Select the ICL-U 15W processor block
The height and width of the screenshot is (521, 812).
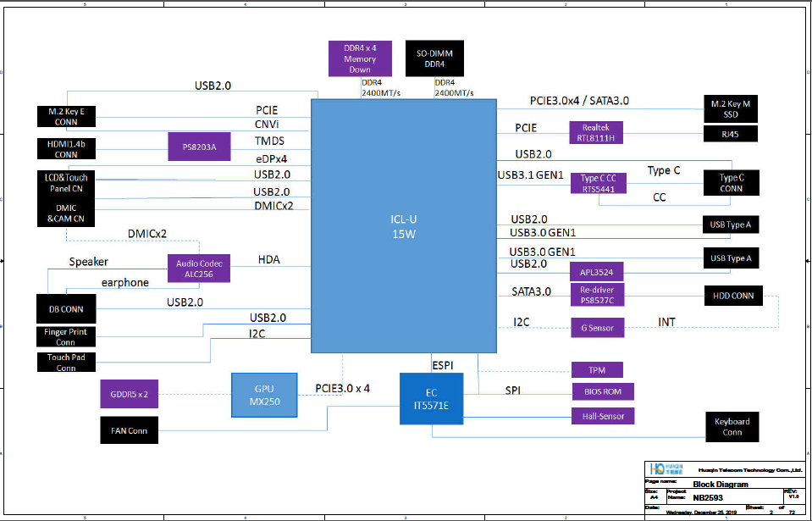click(x=403, y=226)
